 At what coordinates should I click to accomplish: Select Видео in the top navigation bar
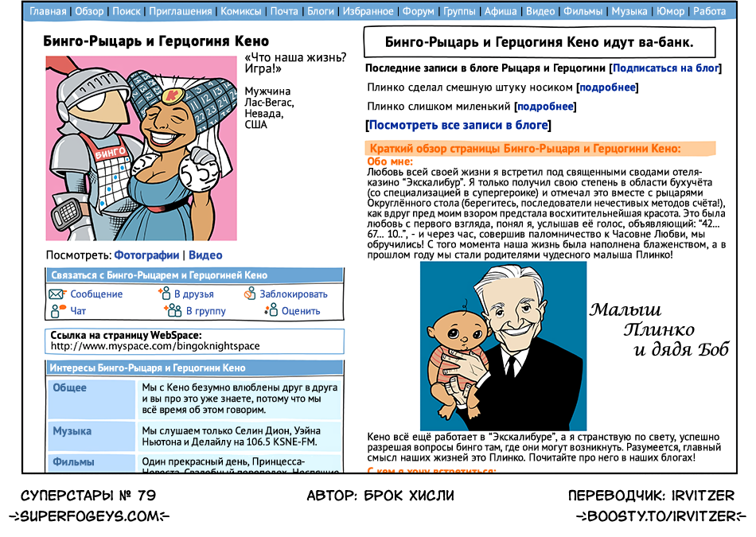(540, 11)
